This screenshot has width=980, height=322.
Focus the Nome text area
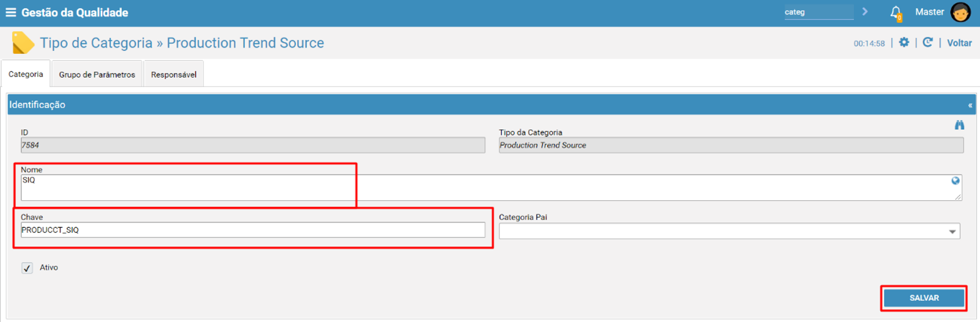coord(491,187)
